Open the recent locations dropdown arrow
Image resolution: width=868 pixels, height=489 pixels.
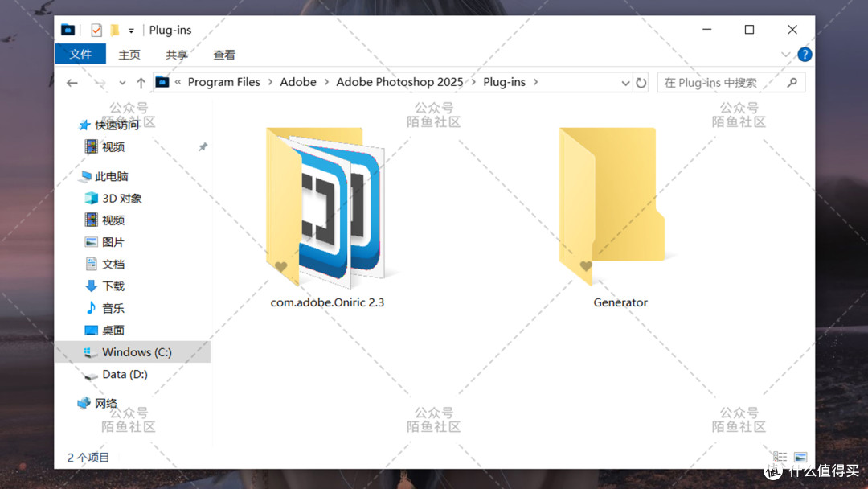(x=122, y=83)
